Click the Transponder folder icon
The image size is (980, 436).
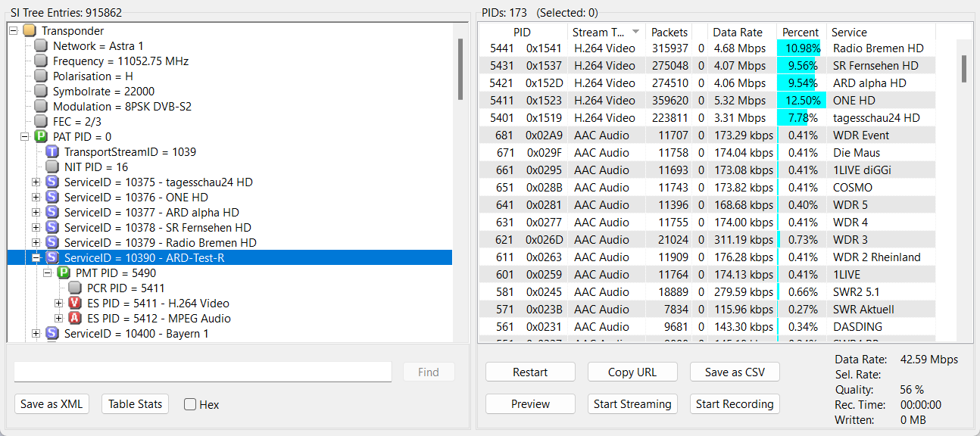click(30, 31)
